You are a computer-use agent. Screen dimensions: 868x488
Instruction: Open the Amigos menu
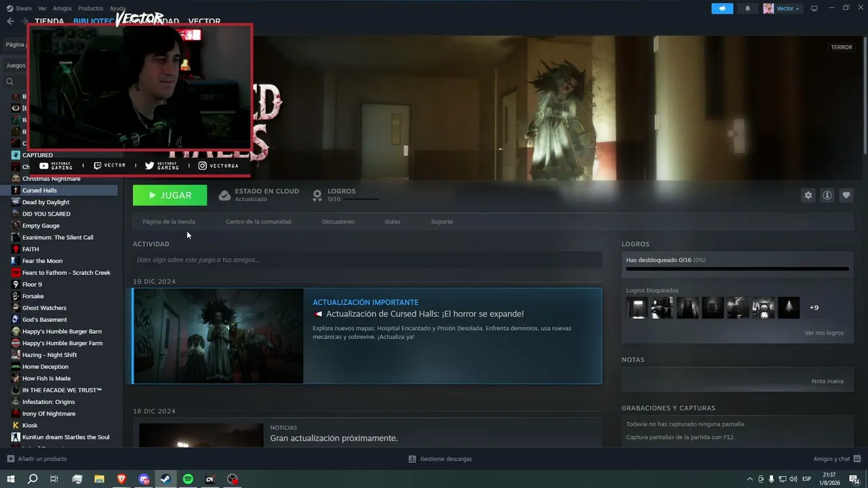(x=62, y=8)
